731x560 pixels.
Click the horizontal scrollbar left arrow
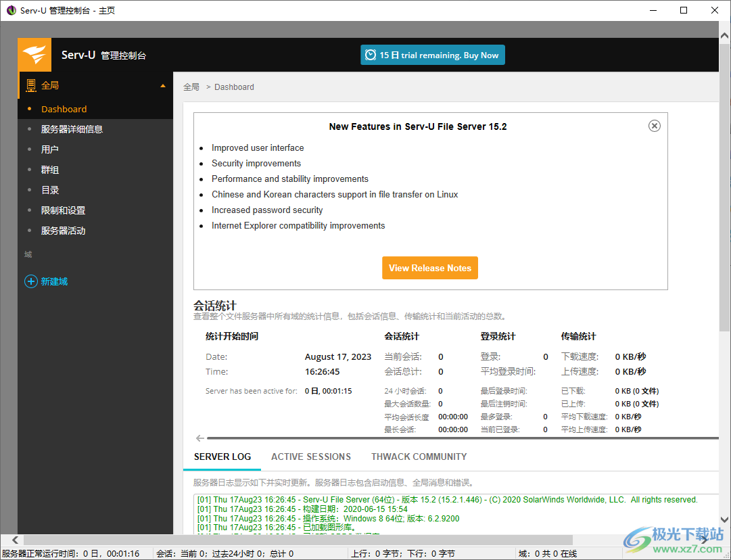[16, 540]
